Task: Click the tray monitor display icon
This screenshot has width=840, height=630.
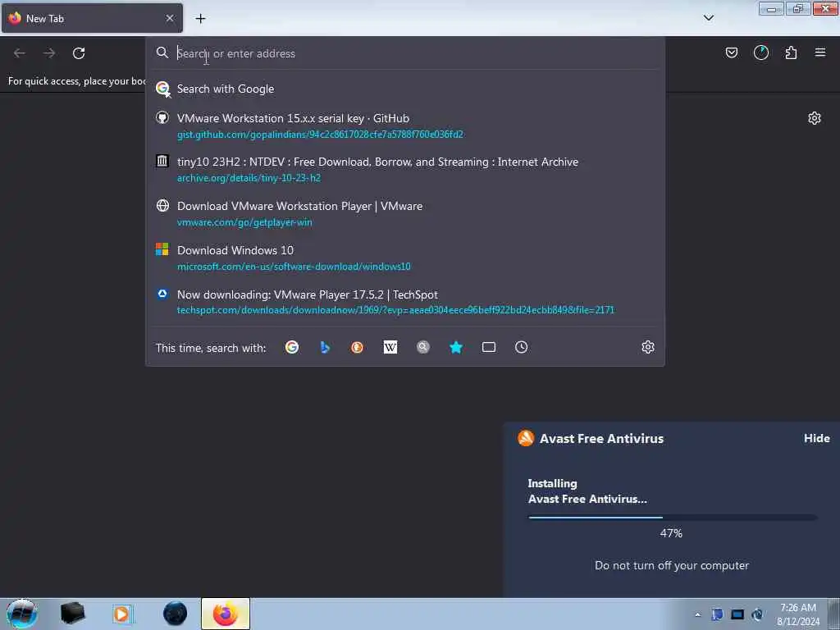Action: click(x=737, y=614)
